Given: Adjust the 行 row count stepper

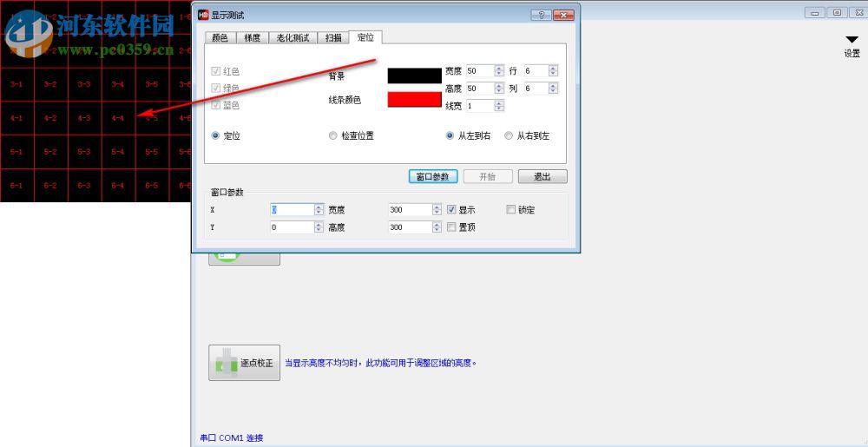Looking at the screenshot, I should pyautogui.click(x=554, y=71).
